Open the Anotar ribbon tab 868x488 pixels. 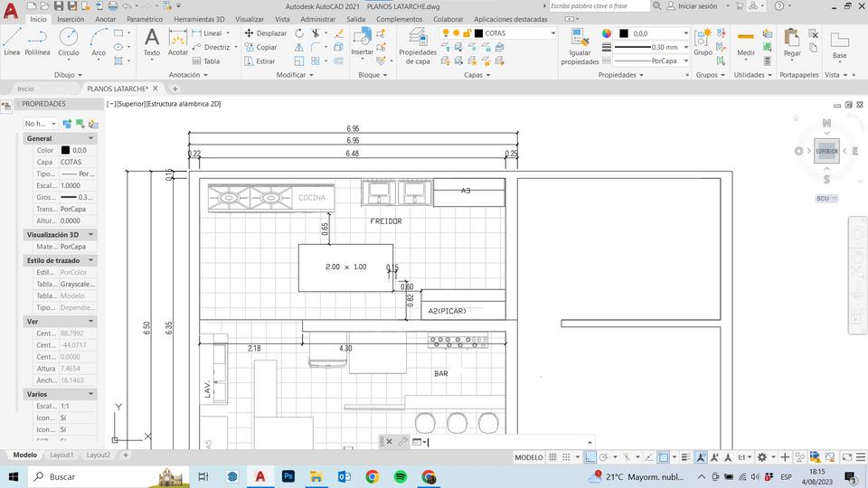point(106,19)
